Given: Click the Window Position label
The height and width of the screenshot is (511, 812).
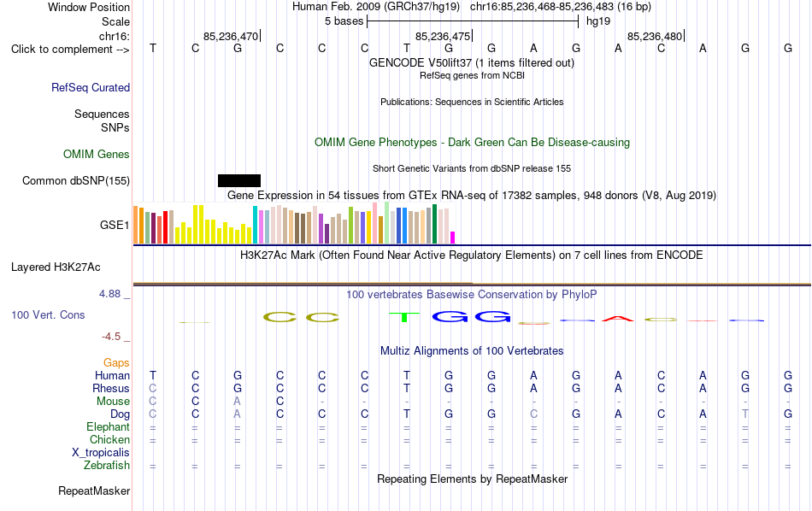Looking at the screenshot, I should pos(89,7).
